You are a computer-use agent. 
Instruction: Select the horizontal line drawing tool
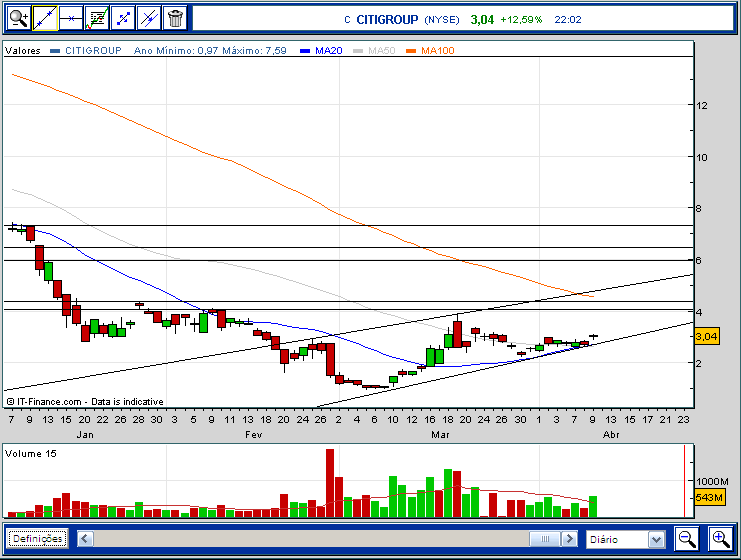pos(71,18)
